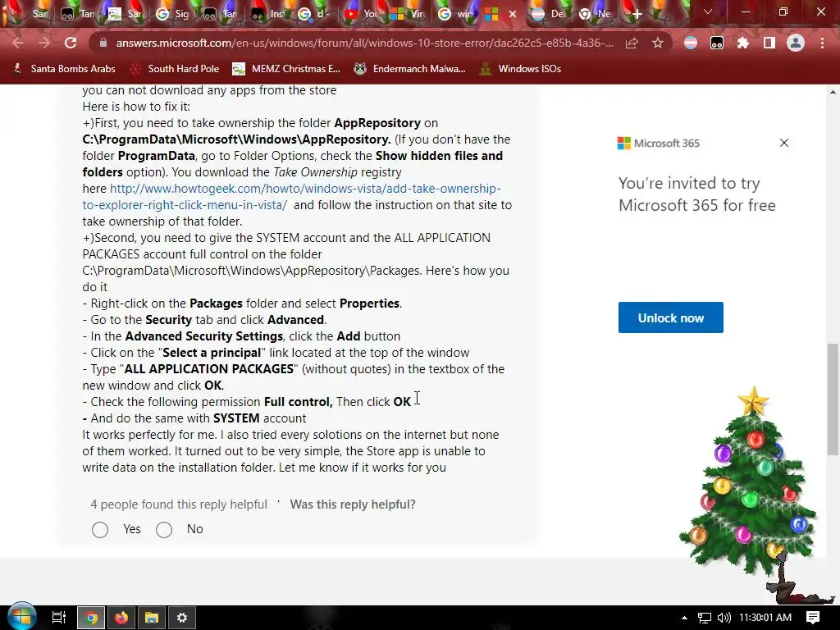The height and width of the screenshot is (630, 840).
Task: Switch to the YouTube tab
Action: point(361,14)
